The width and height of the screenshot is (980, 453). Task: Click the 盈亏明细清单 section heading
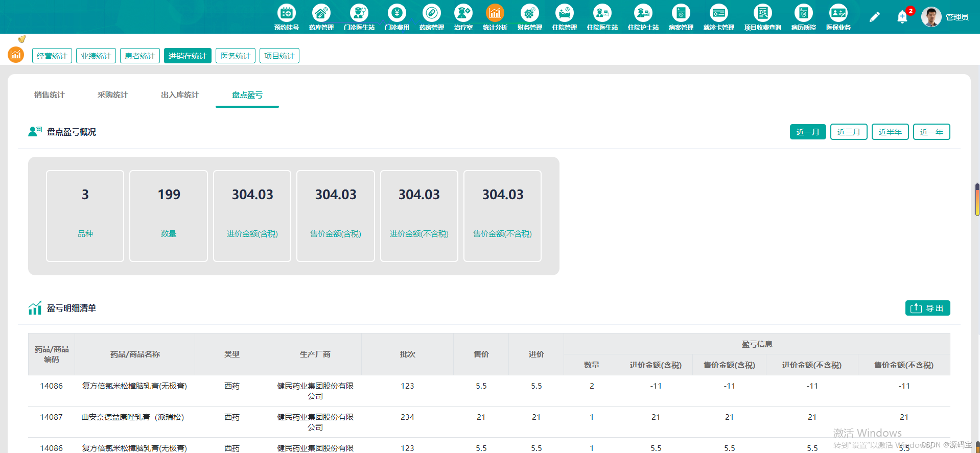tap(72, 308)
